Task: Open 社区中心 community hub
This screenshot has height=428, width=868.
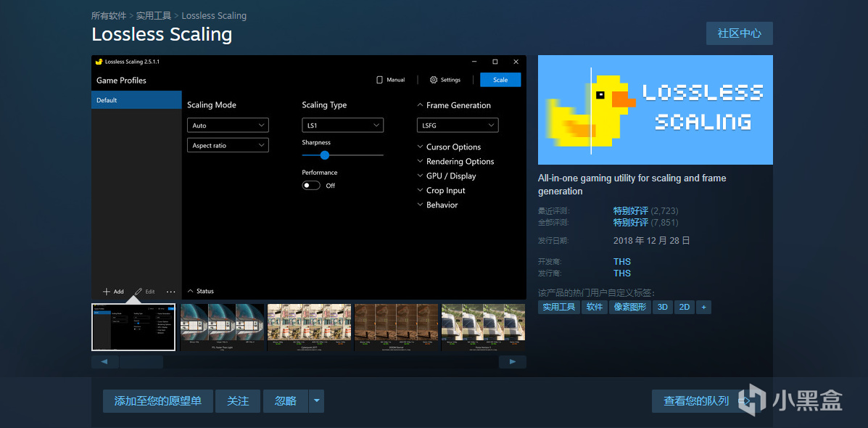Action: pos(740,33)
